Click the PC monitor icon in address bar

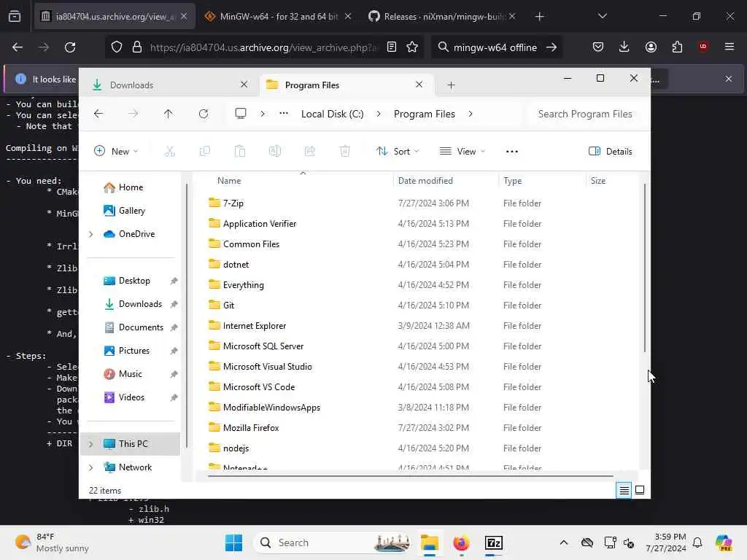pyautogui.click(x=241, y=114)
